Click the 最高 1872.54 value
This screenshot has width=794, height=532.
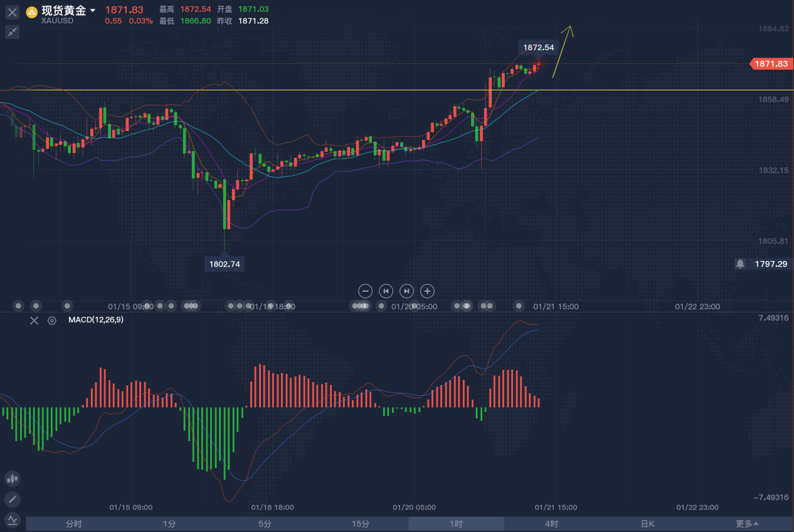pos(196,9)
